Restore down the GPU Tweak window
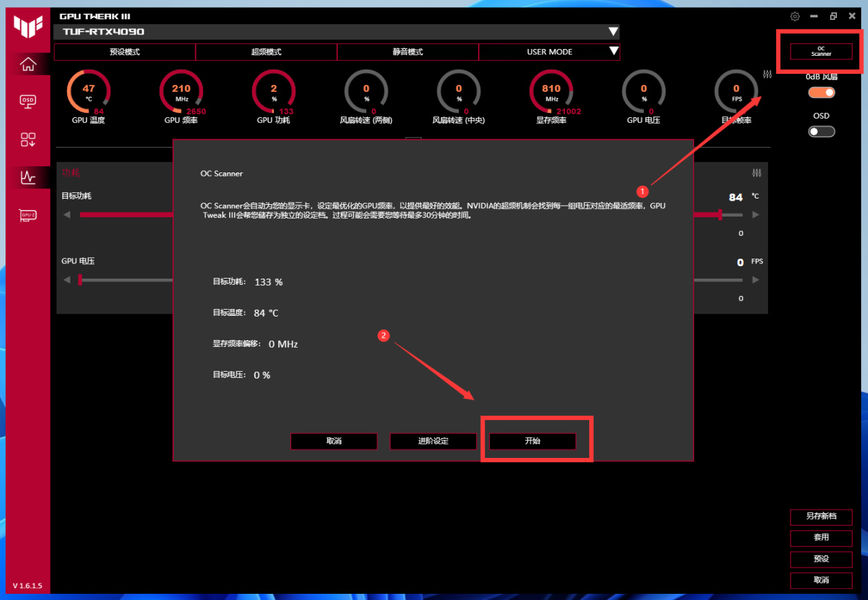 tap(833, 16)
